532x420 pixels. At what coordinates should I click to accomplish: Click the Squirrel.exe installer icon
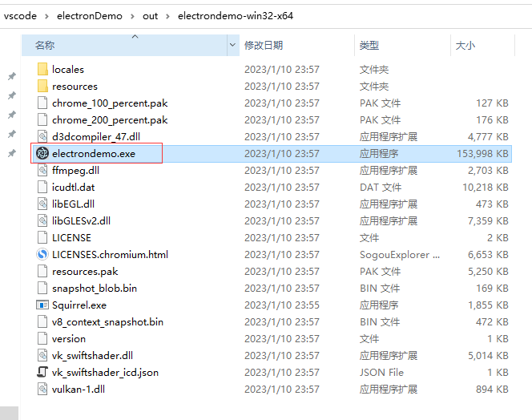click(x=43, y=305)
